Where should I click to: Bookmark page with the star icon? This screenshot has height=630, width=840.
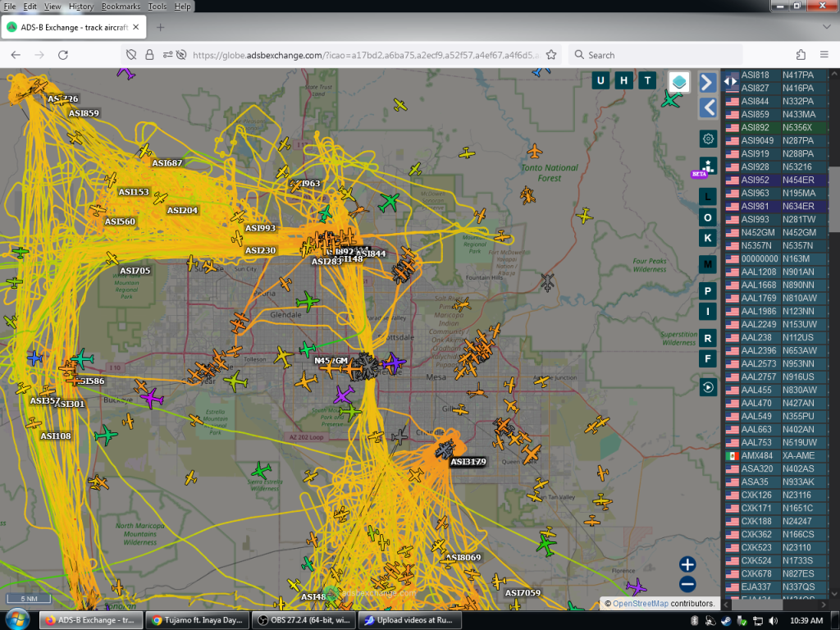[x=551, y=55]
